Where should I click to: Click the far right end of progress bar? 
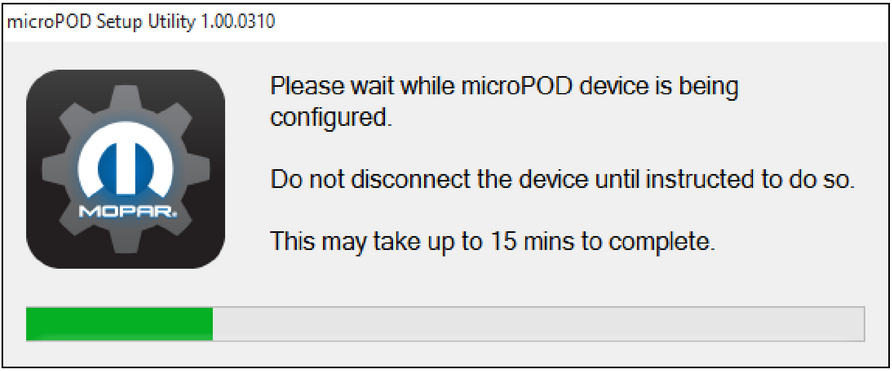860,324
